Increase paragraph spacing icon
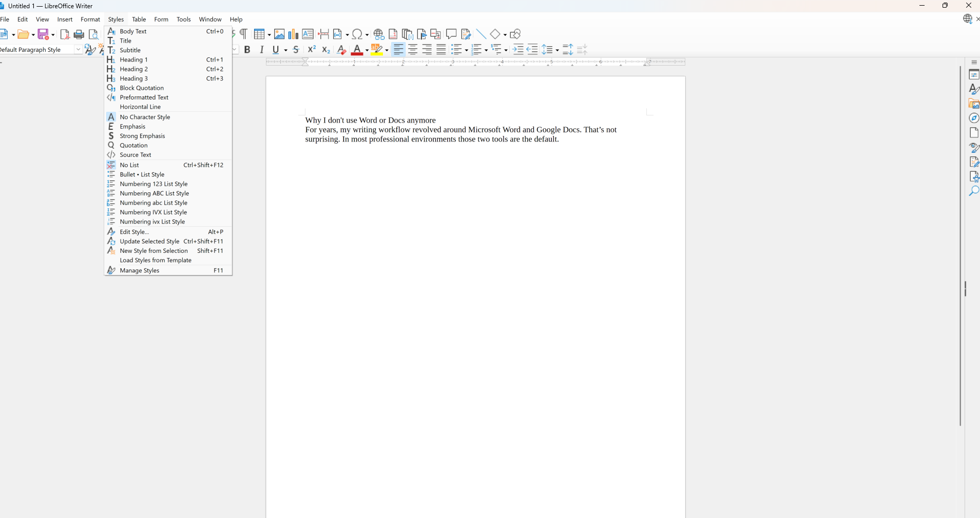The height and width of the screenshot is (518, 980). point(568,49)
